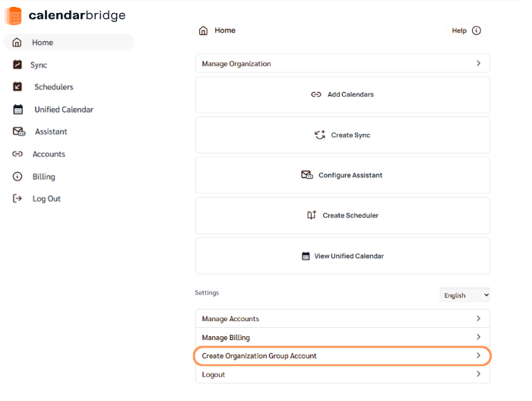
Task: Click the View Unified Calendar button
Action: click(x=343, y=256)
